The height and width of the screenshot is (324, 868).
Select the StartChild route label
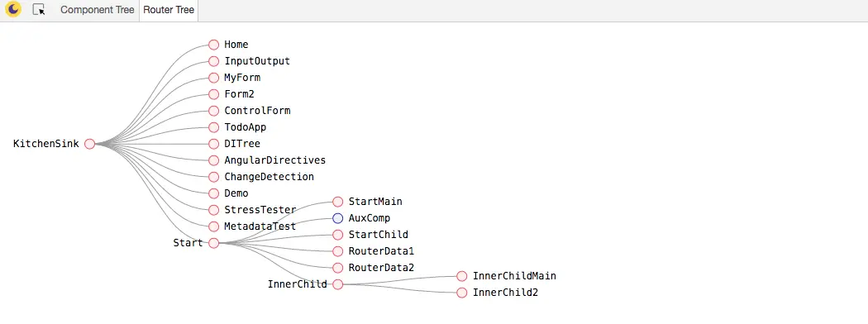pos(378,234)
